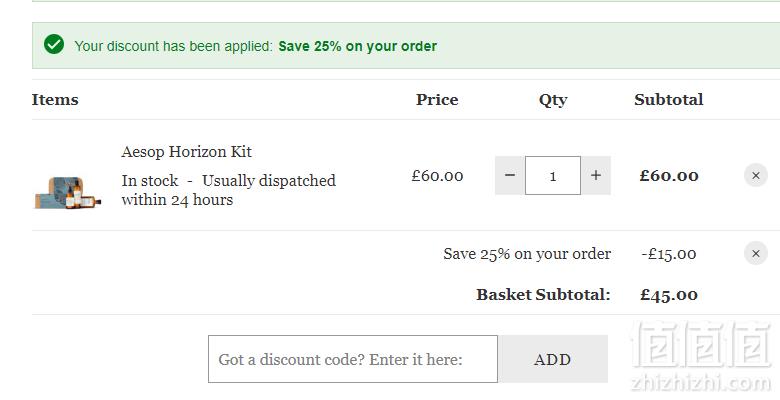Image resolution: width=780 pixels, height=400 pixels.
Task: Open the Aesop Horizon Kit product thumbnail
Action: point(68,192)
